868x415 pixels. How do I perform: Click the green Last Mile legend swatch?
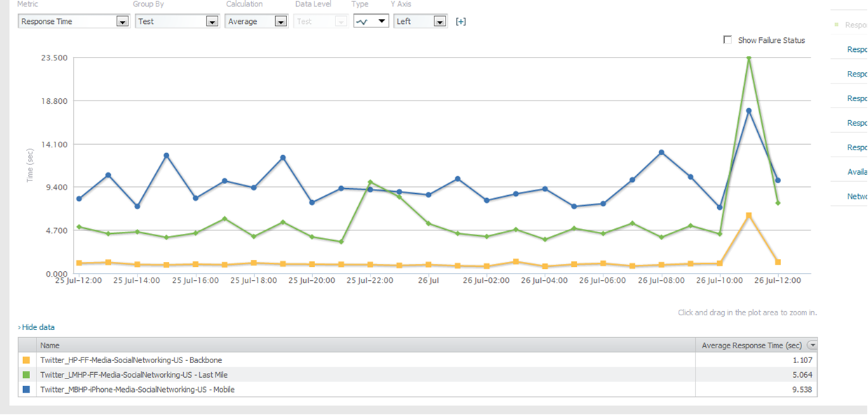(x=27, y=375)
